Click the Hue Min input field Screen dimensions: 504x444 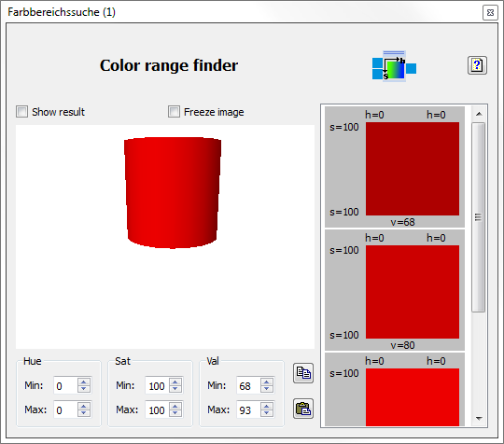[x=65, y=385]
